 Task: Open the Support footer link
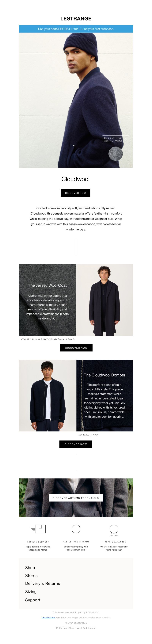point(32,600)
